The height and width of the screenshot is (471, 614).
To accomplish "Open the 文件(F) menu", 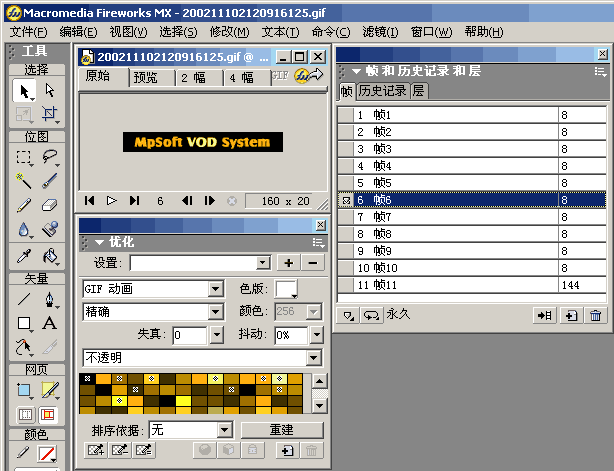I will [x=28, y=32].
